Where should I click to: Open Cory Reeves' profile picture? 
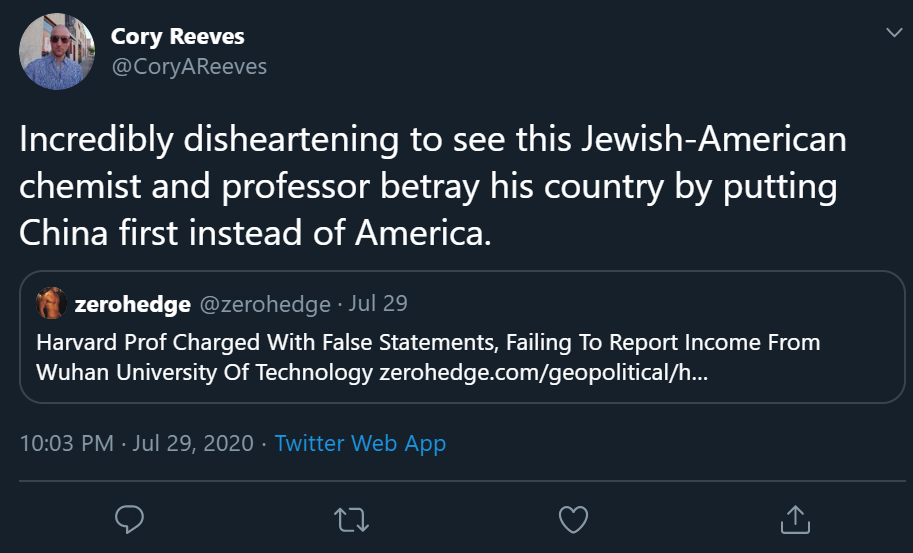tap(59, 52)
